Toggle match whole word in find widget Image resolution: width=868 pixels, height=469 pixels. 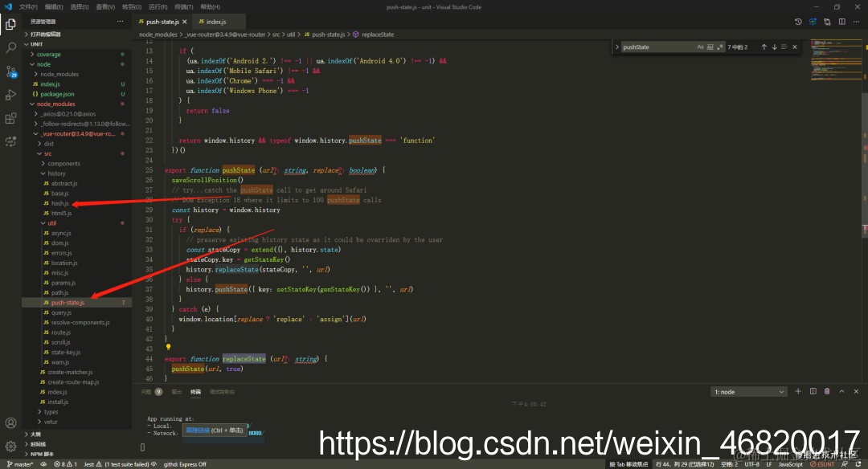coord(710,47)
